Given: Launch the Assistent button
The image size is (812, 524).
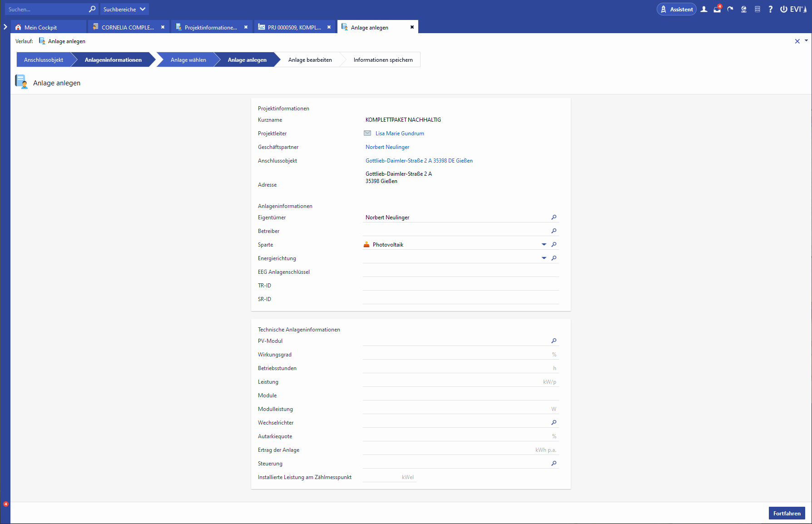Looking at the screenshot, I should [676, 9].
